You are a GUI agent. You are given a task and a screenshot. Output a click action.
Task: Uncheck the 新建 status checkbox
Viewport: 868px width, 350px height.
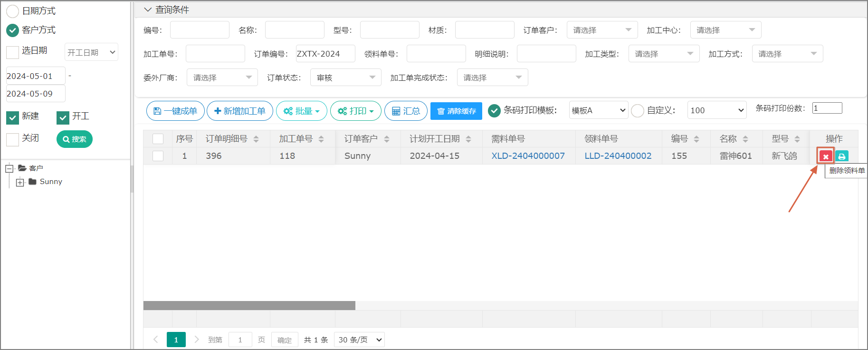[x=13, y=117]
